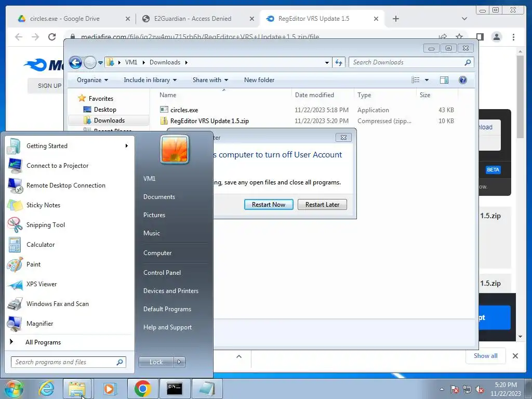Open Windows Fax and Scan

[x=70, y=303]
